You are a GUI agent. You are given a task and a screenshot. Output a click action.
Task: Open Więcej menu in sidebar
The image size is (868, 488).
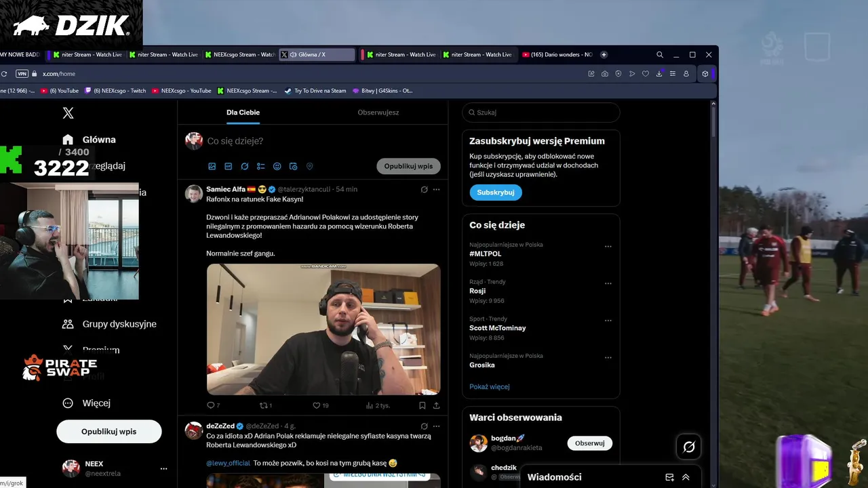86,403
